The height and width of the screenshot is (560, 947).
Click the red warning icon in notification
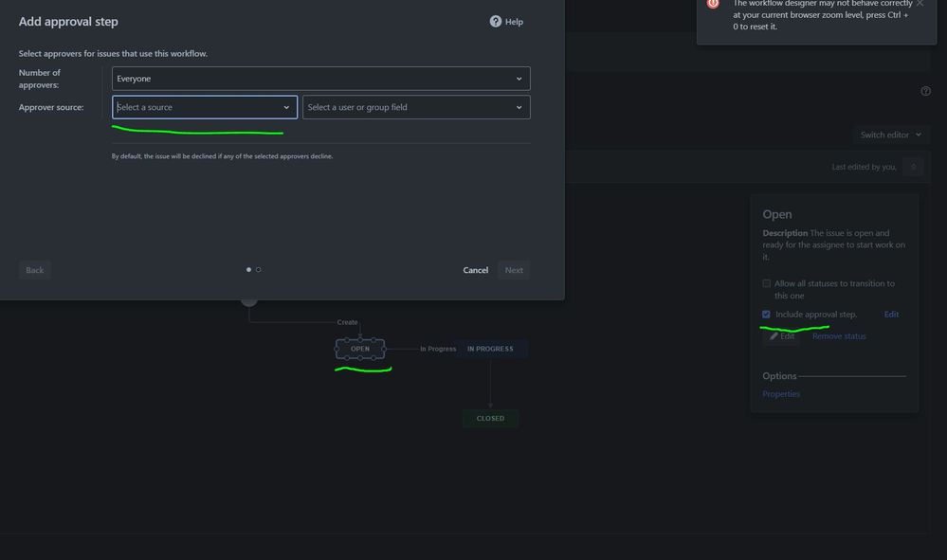click(713, 4)
